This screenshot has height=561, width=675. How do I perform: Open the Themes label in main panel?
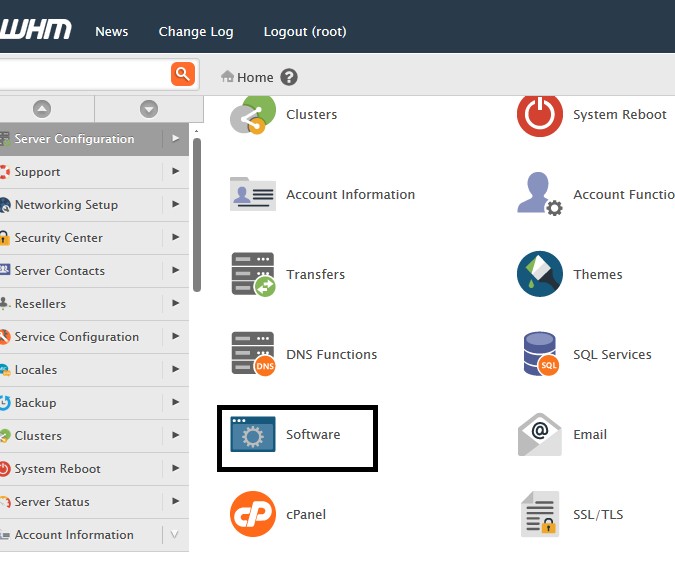(x=598, y=274)
